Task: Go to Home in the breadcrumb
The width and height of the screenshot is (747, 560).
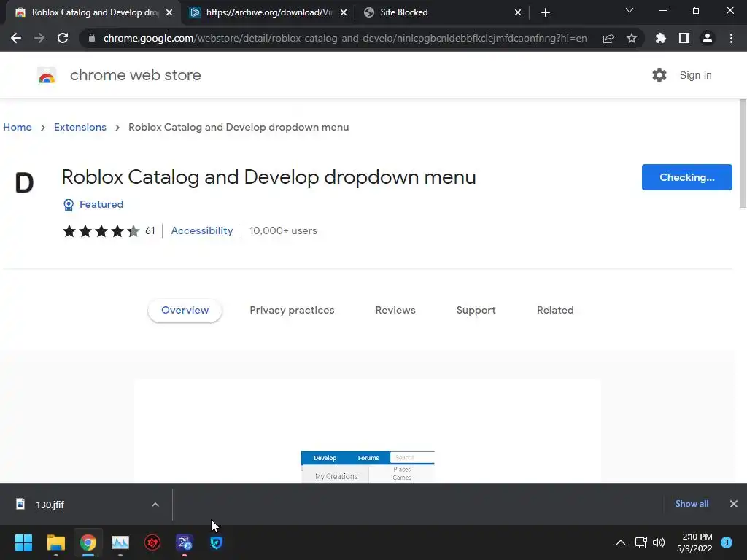Action: (x=18, y=127)
